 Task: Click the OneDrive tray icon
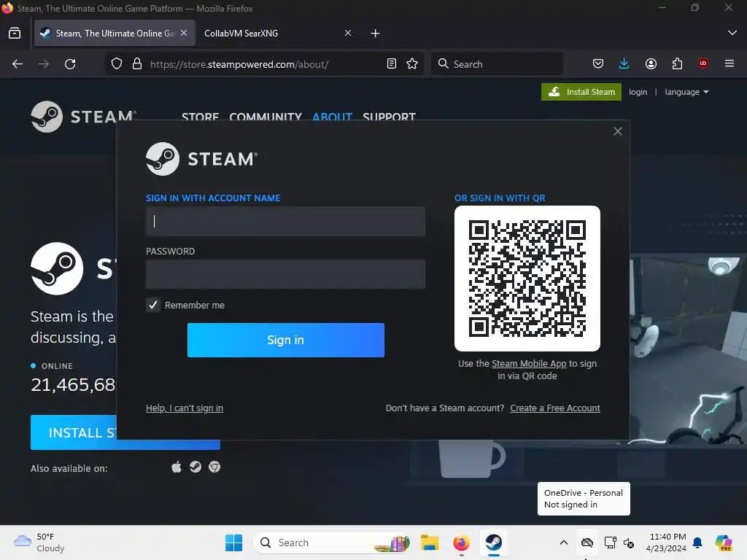point(587,542)
